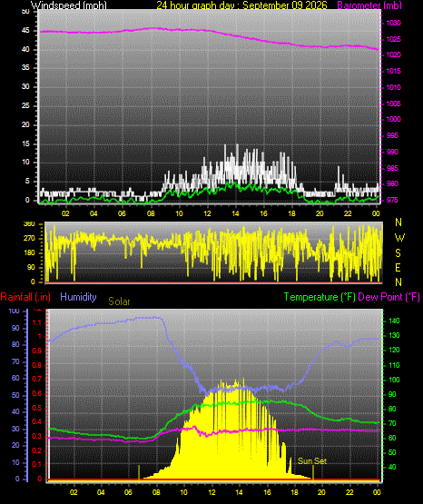The height and width of the screenshot is (504, 423).
Task: Select the 0.9 rainfall axis value
Action: 37,351
